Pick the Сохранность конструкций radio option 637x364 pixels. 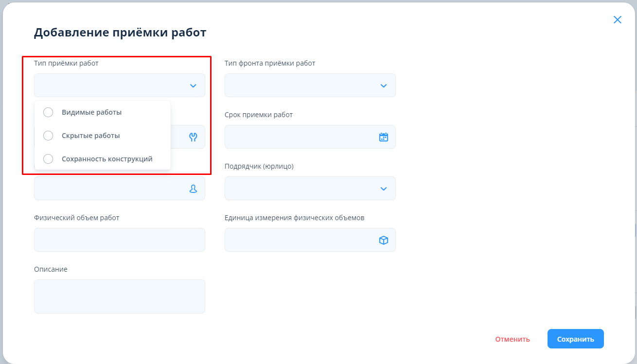[x=48, y=159]
